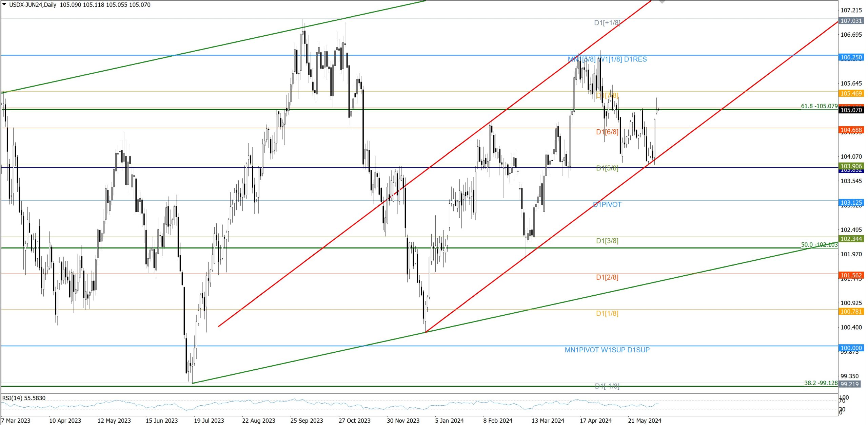The height and width of the screenshot is (425, 868).
Task: Click the 104.688 red price tag
Action: tap(851, 130)
